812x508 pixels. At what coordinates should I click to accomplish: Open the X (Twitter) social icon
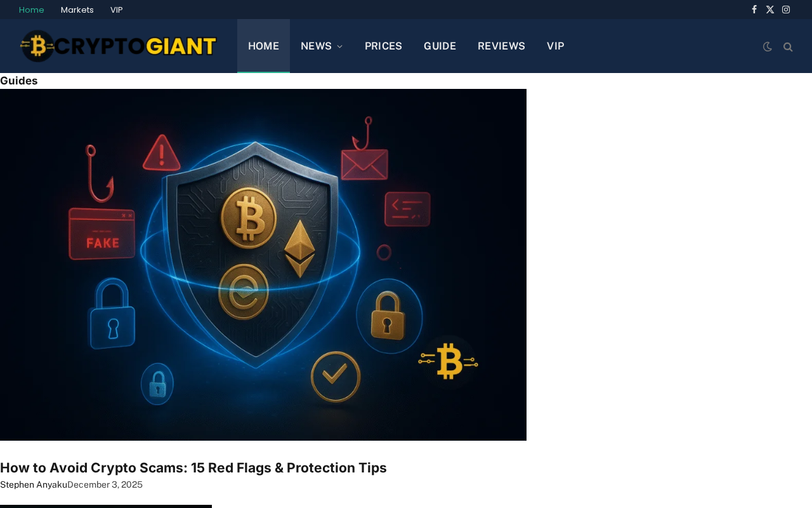pyautogui.click(x=770, y=10)
